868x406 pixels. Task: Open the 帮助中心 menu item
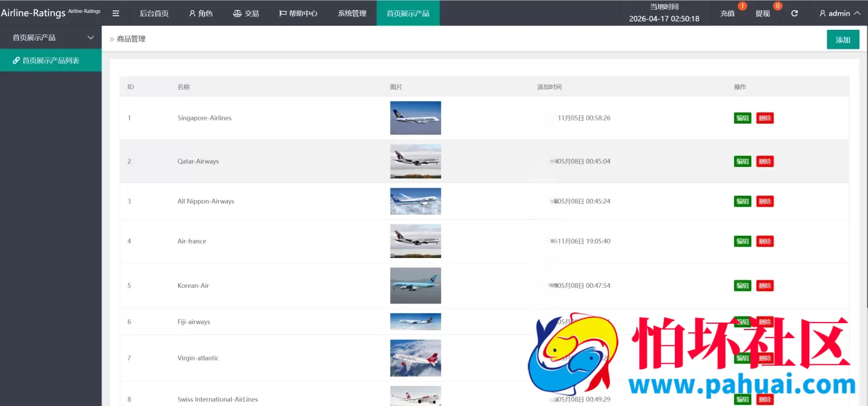coord(298,14)
